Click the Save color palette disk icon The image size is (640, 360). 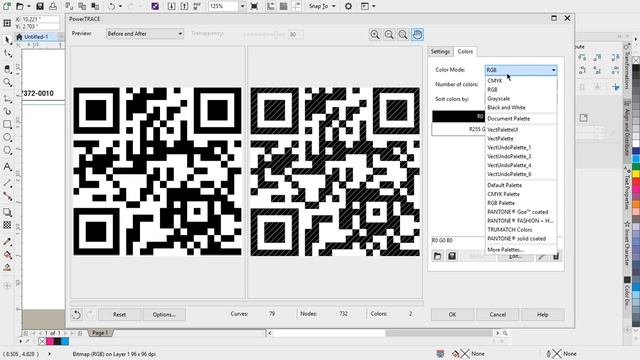coord(452,256)
